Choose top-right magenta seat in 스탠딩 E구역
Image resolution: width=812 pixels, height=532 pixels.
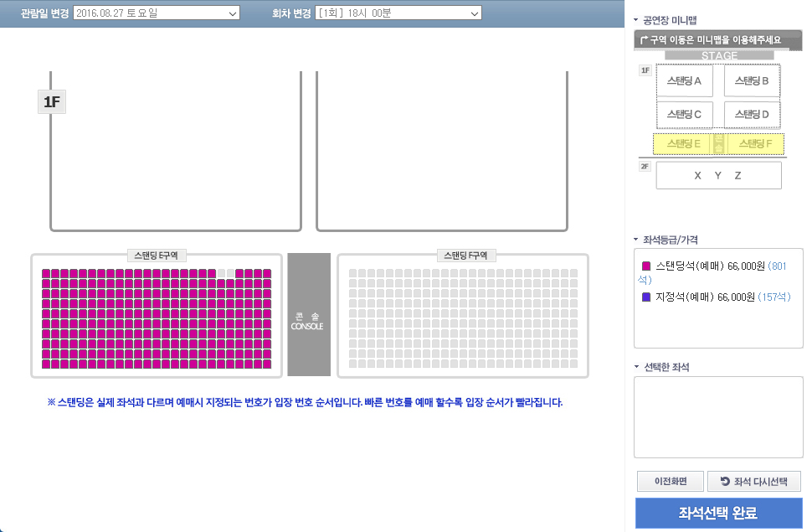point(267,274)
